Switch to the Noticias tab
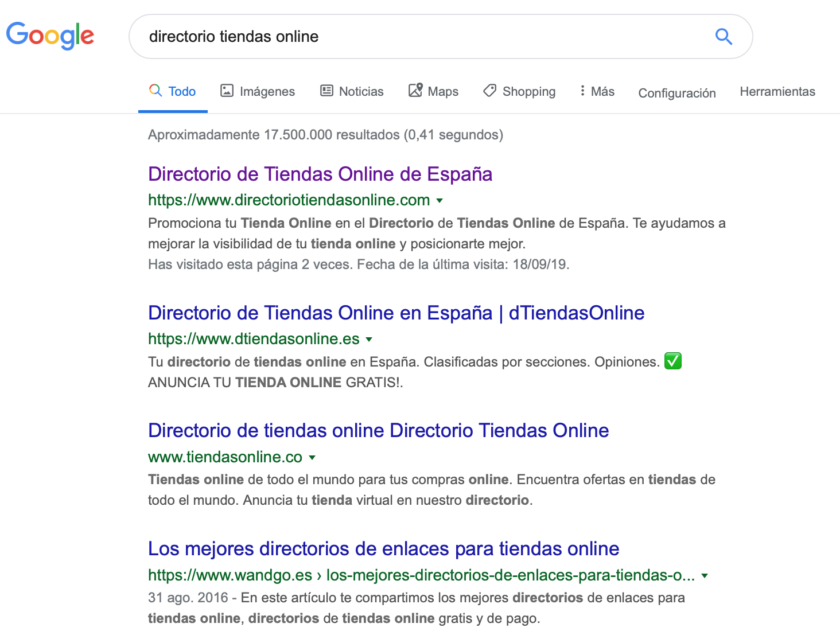Viewport: 840px width, 639px height. tap(352, 92)
